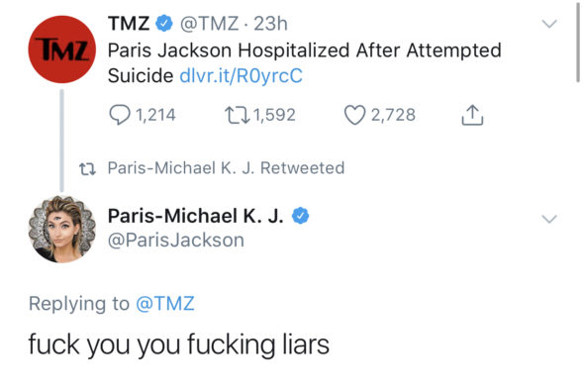Click Paris-Michael K. J.'s verified badge
Screen dimensions: 584x392
coord(300,216)
